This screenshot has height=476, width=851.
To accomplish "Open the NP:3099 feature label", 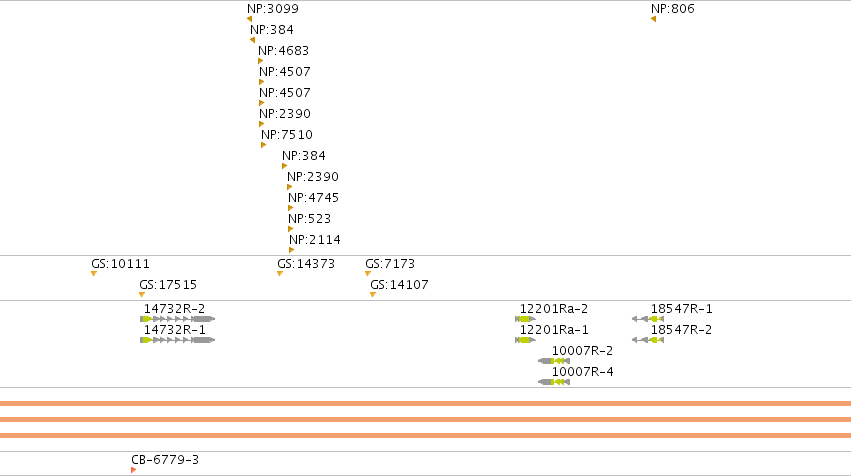I will (x=273, y=9).
